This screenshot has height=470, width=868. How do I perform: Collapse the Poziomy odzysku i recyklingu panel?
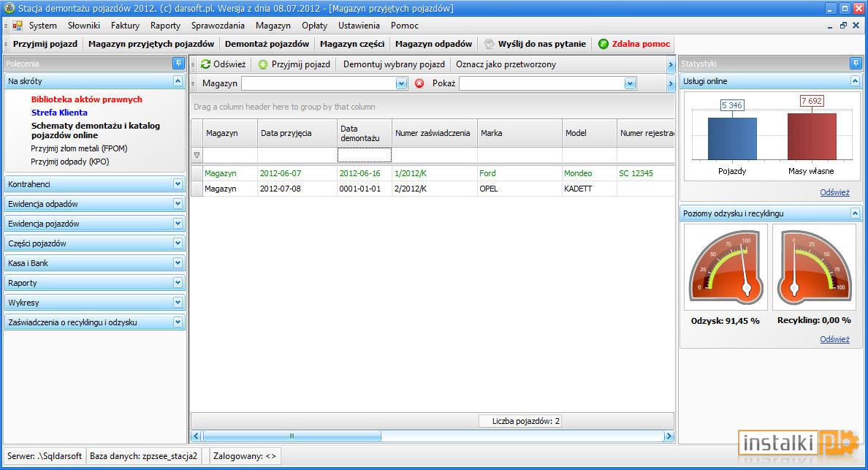point(856,213)
